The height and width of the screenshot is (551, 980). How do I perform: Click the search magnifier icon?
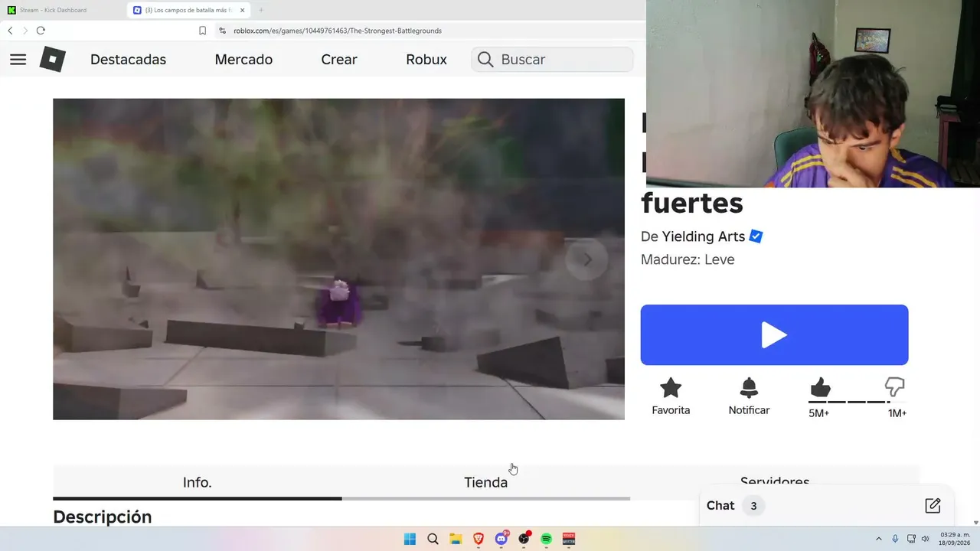[485, 60]
